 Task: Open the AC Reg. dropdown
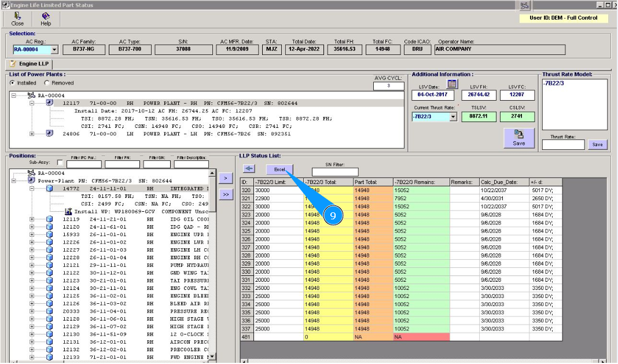(x=54, y=50)
